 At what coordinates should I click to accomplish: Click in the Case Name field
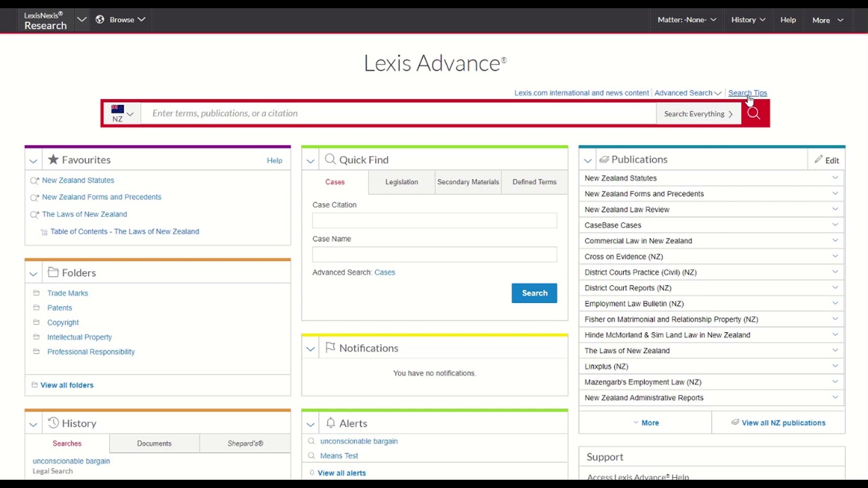click(x=435, y=254)
